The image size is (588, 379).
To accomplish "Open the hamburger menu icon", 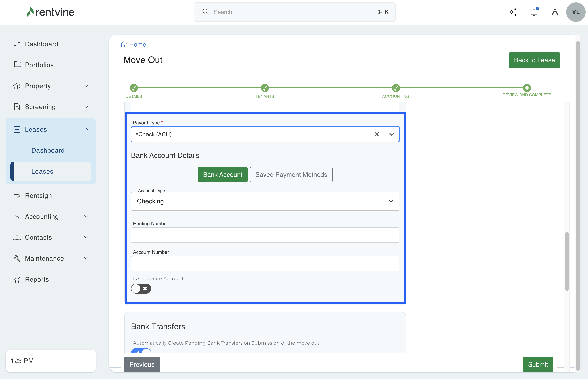I will tap(14, 12).
